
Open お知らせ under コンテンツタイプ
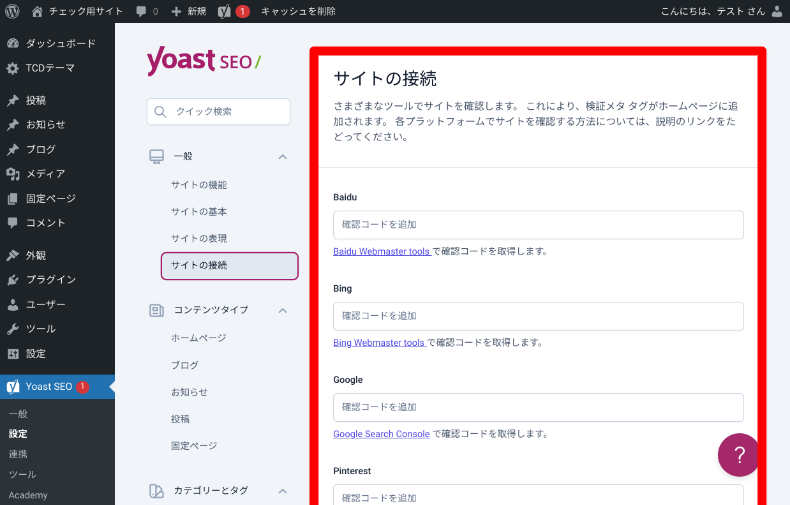189,392
